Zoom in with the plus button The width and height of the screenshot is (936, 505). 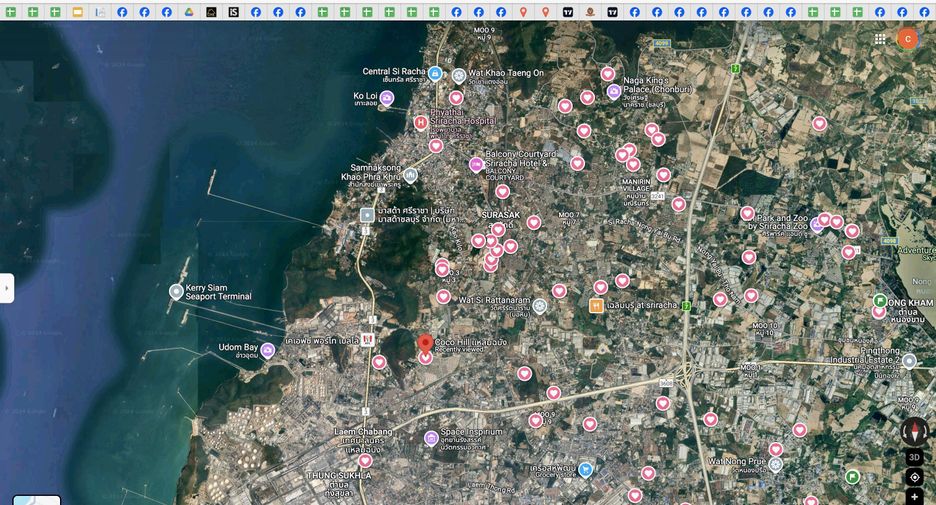915,497
